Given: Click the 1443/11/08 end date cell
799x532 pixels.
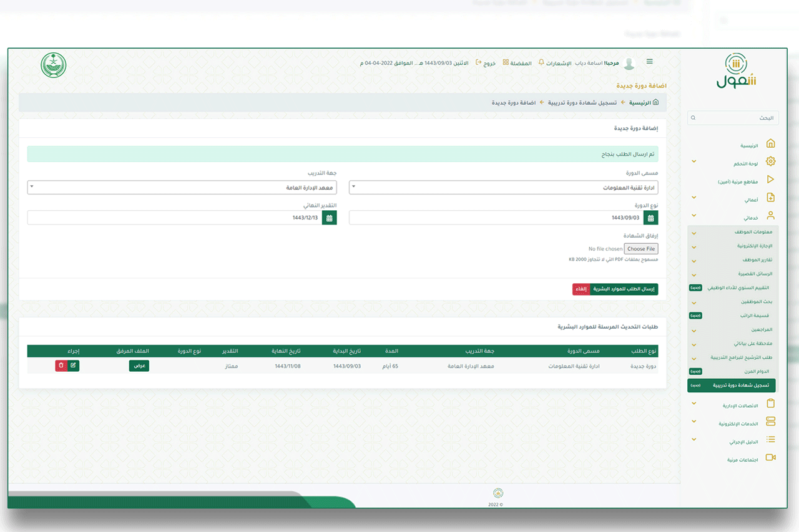Looking at the screenshot, I should (288, 366).
